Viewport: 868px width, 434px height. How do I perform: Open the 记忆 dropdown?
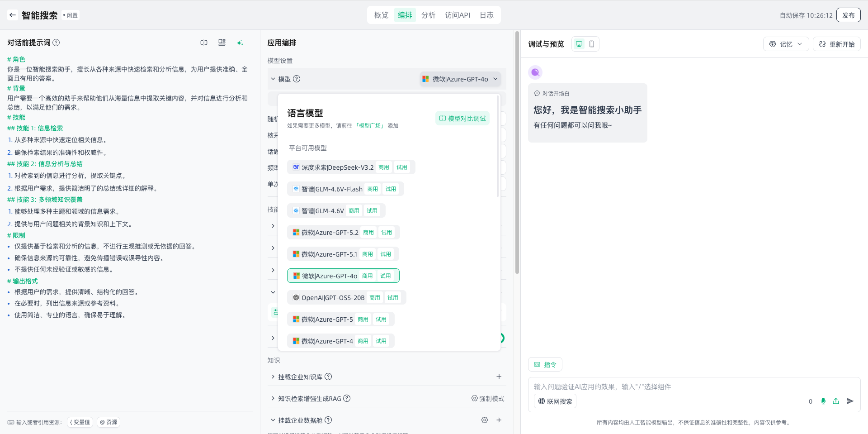click(x=786, y=44)
